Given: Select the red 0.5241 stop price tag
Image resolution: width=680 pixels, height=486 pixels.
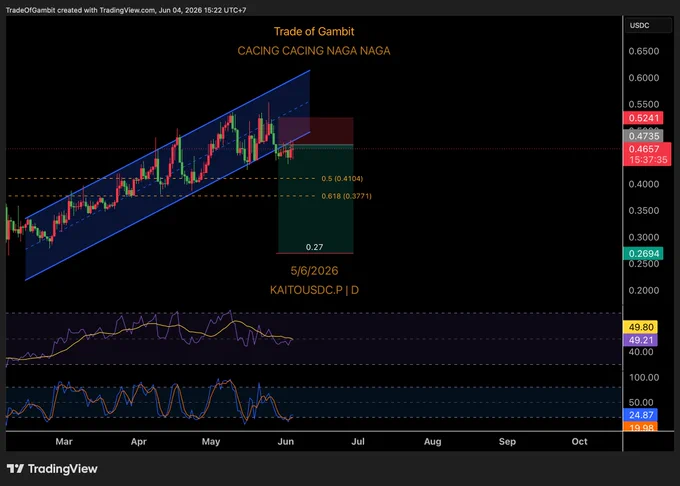Looking at the screenshot, I should 643,118.
